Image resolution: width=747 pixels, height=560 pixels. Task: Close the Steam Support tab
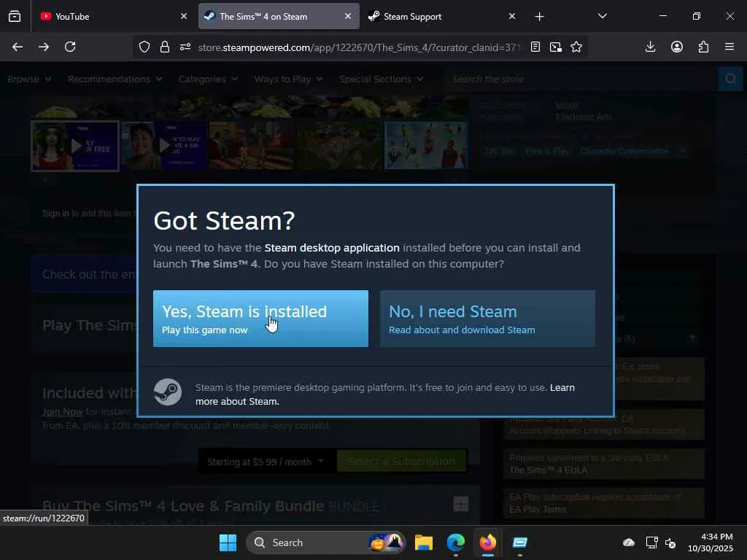click(x=511, y=16)
